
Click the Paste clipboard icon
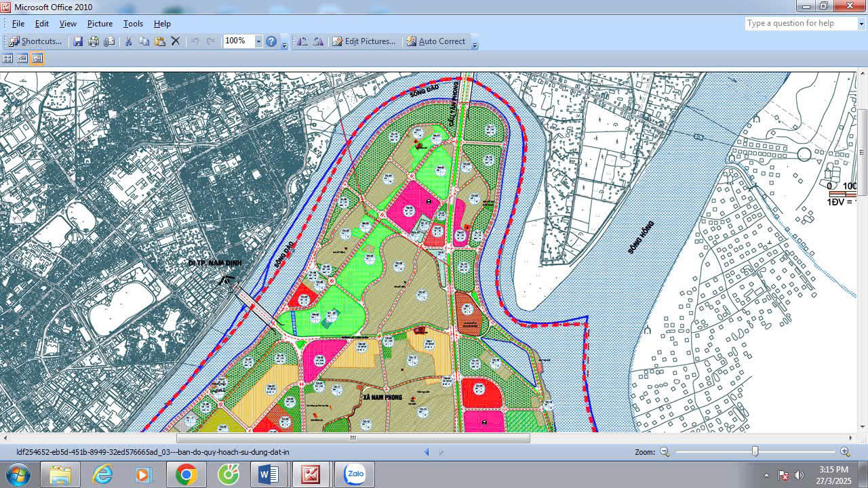coord(160,41)
